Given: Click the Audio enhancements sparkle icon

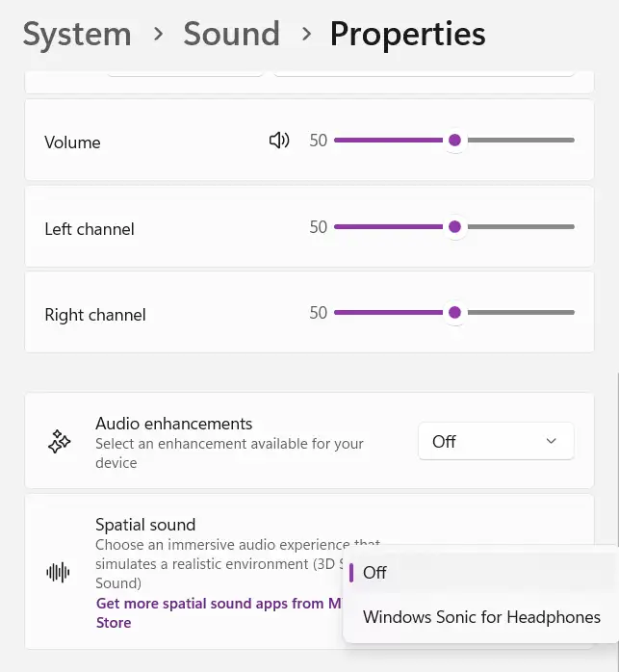Looking at the screenshot, I should coord(60,442).
